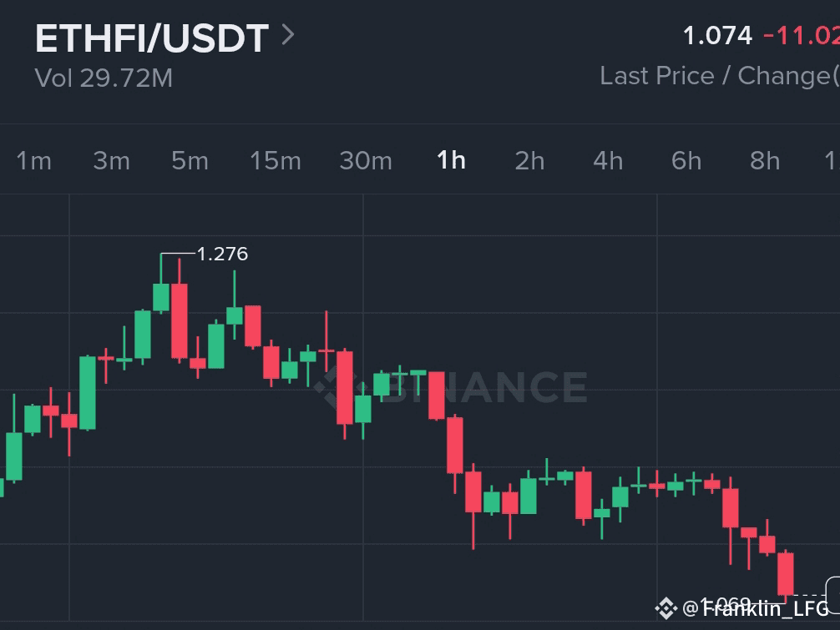Select the 6h interval
The height and width of the screenshot is (630, 840).
click(x=686, y=161)
